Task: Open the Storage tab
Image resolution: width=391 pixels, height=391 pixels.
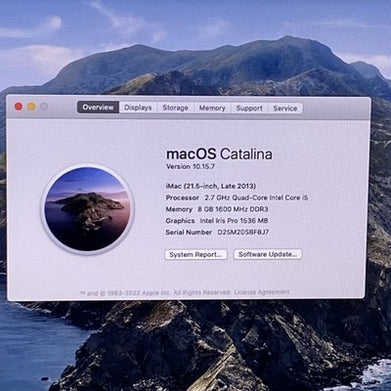Action: (175, 108)
